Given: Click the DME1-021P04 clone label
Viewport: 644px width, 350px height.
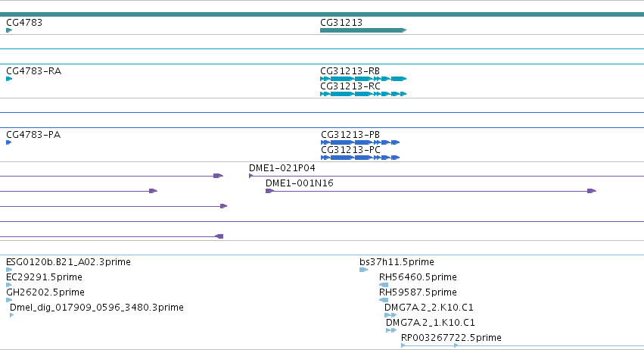Looking at the screenshot, I should (x=282, y=168).
